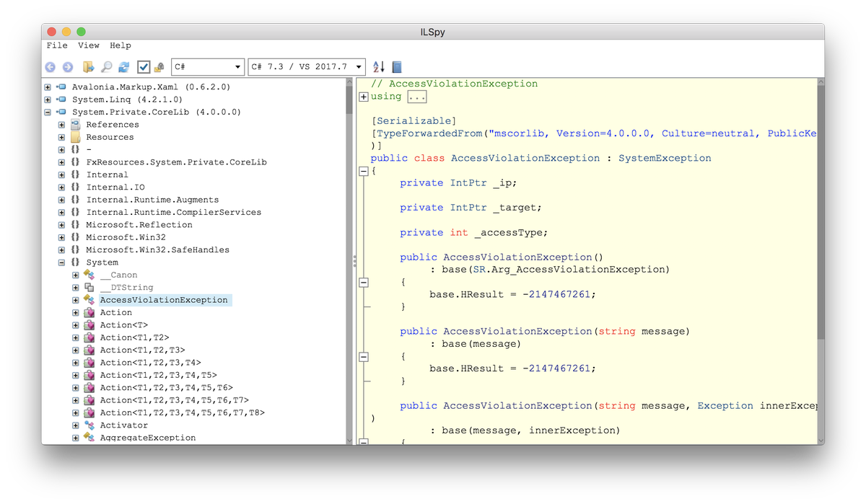Select the Action<T1,T2> tree item

135,337
